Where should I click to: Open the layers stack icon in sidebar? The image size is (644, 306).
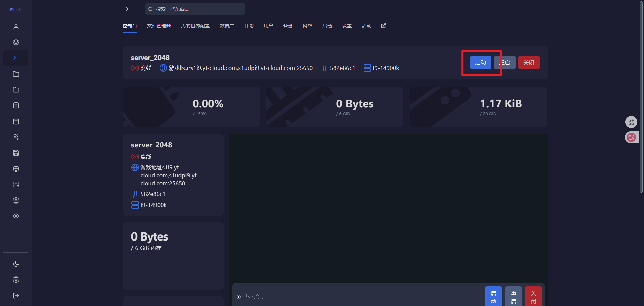16,42
